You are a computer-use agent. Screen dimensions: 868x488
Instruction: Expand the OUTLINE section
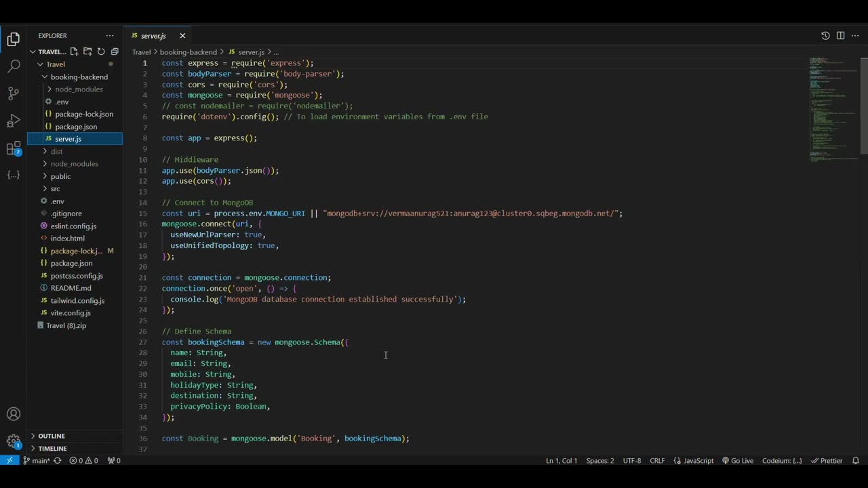(51, 436)
